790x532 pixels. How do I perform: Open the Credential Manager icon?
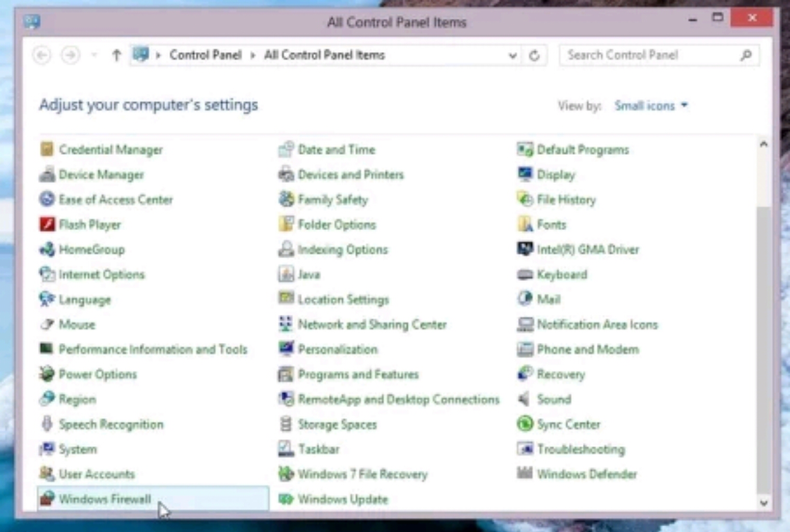point(47,150)
